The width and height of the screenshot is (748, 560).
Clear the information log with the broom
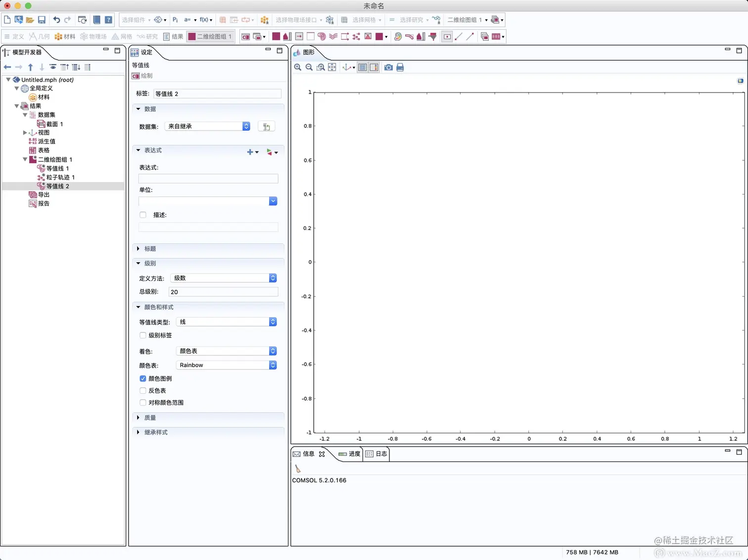coord(298,468)
